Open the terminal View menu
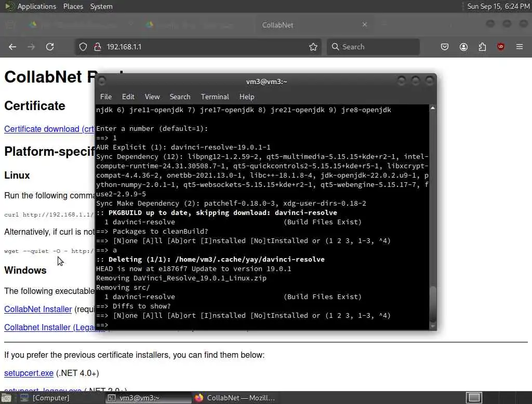 (x=152, y=97)
